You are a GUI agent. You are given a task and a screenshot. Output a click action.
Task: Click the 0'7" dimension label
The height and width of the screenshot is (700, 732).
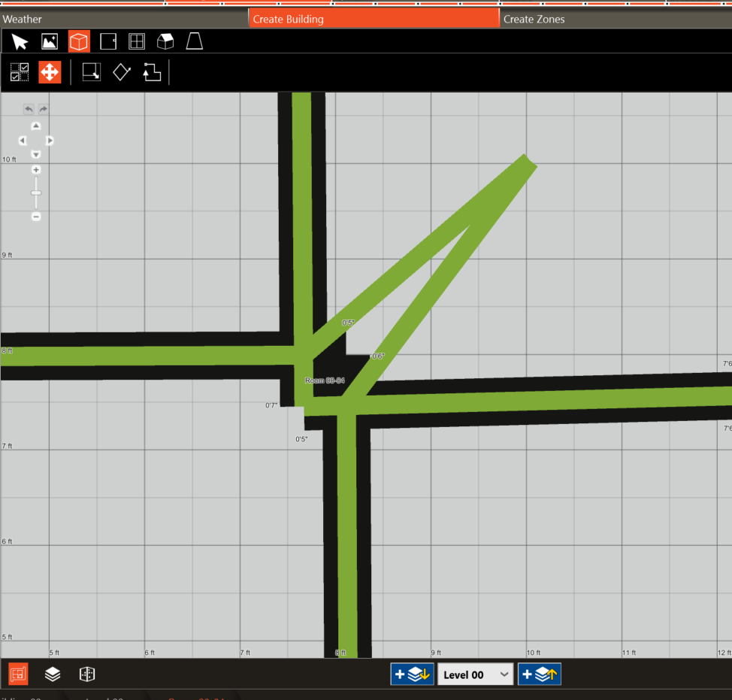coord(271,405)
